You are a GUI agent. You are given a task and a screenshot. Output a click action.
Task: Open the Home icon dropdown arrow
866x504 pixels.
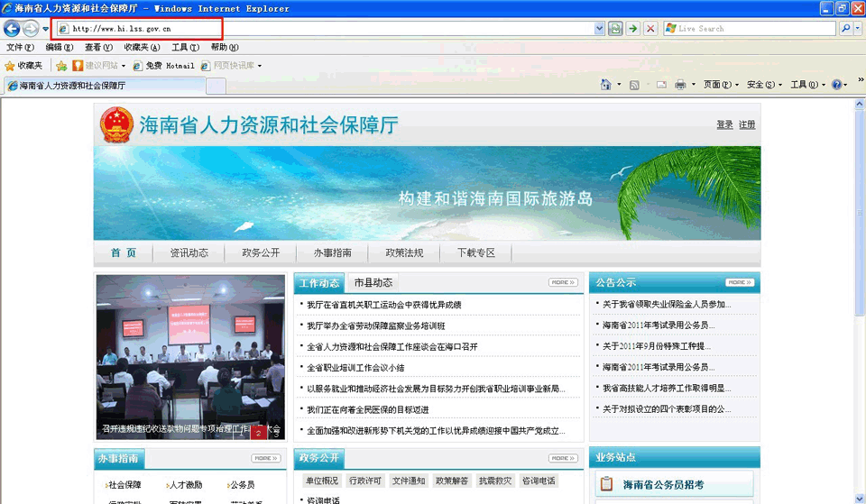click(x=619, y=85)
